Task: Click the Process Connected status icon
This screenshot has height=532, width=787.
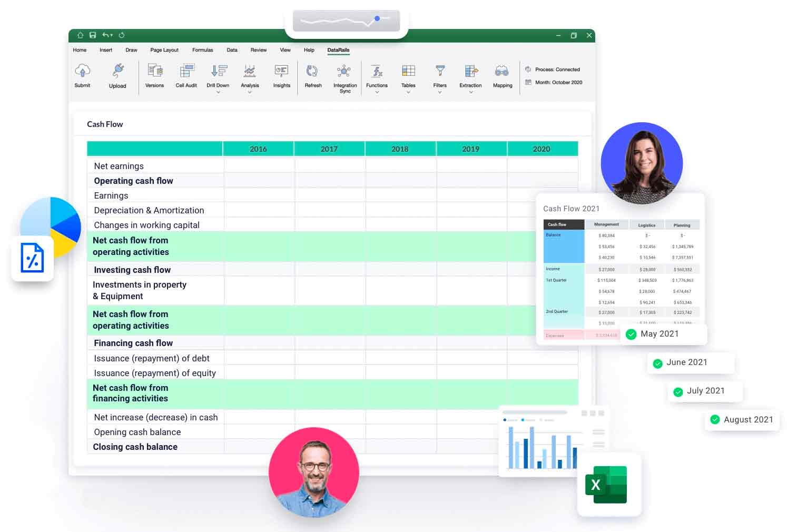Action: click(x=528, y=69)
